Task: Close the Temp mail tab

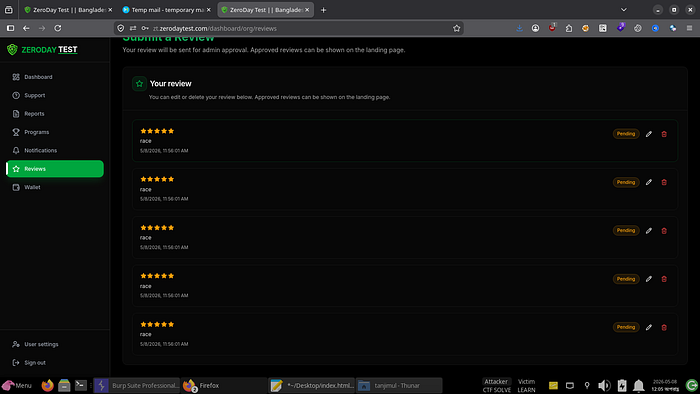Action: point(208,10)
